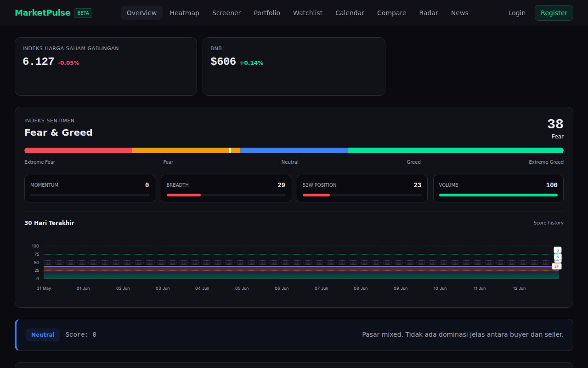Click the Score: 0 text

pos(81,335)
